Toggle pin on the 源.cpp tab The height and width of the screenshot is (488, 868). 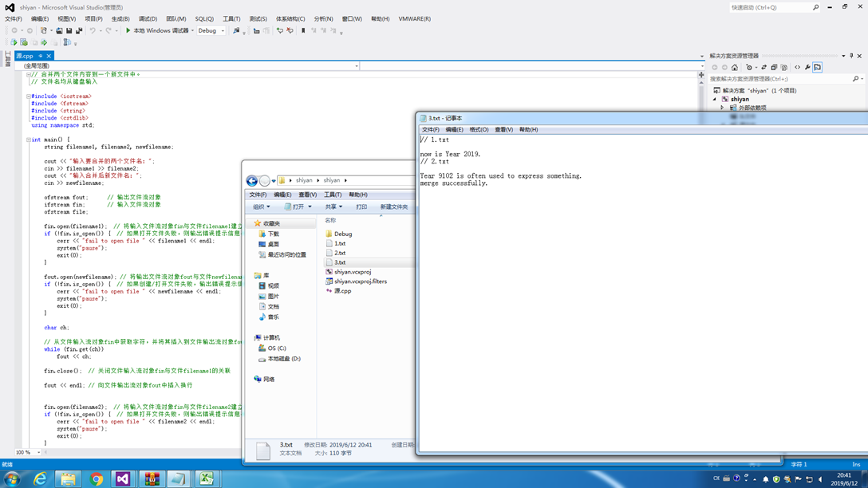(x=41, y=57)
